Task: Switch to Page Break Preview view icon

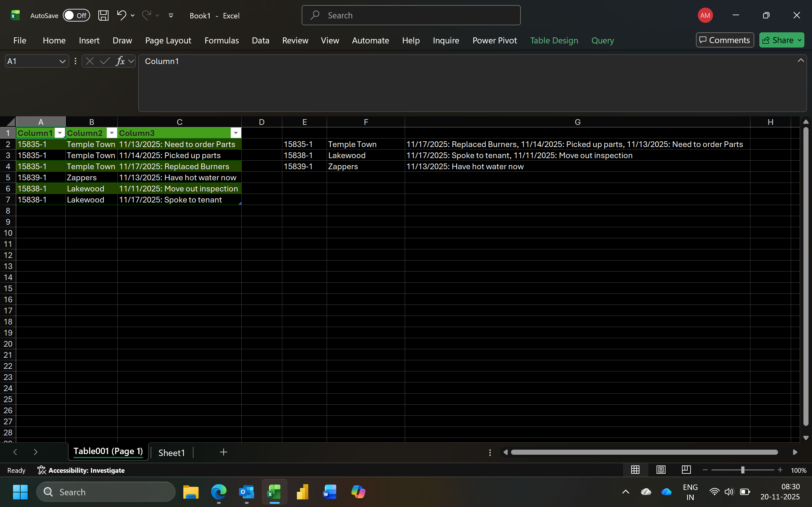Action: click(x=686, y=470)
